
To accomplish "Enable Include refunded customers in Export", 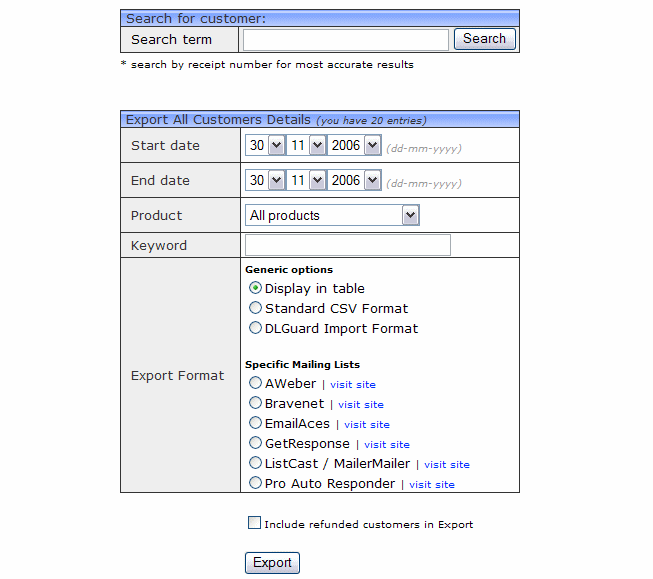I will click(255, 523).
